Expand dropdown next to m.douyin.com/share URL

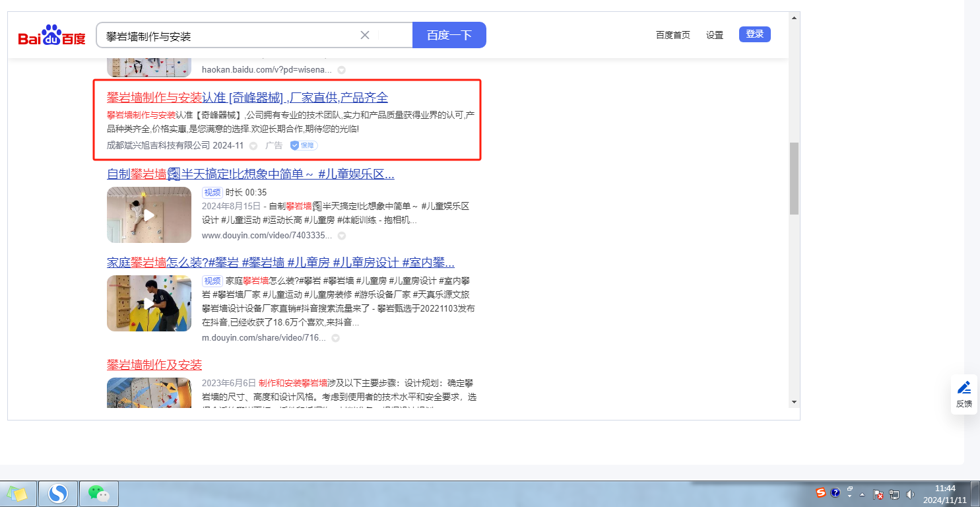point(335,338)
